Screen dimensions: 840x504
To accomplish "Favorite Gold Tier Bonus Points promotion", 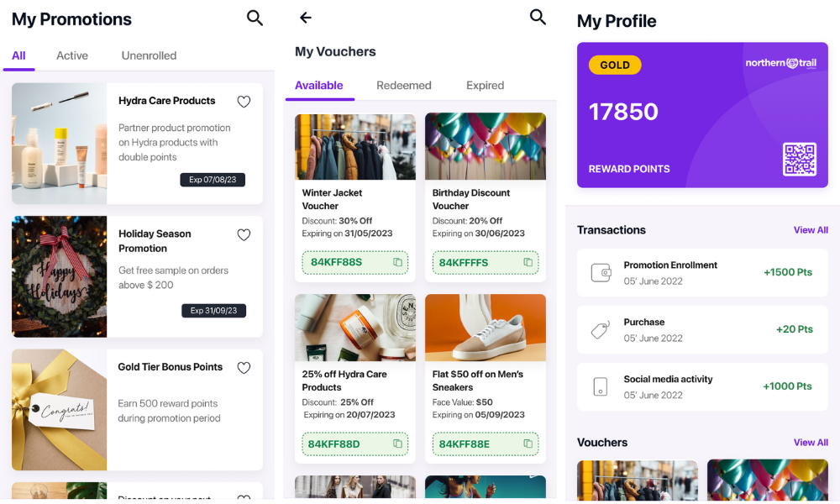I will click(x=244, y=367).
